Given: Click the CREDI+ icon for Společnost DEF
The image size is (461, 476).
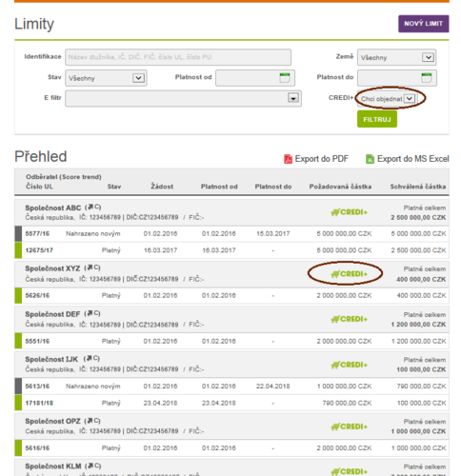Looking at the screenshot, I should pos(349,319).
